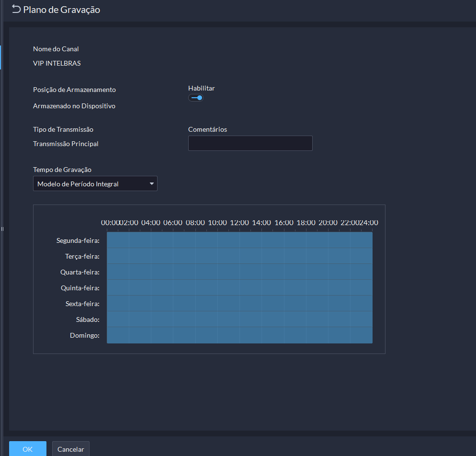Click the left panel collapse handle
The height and width of the screenshot is (456, 476).
2,229
